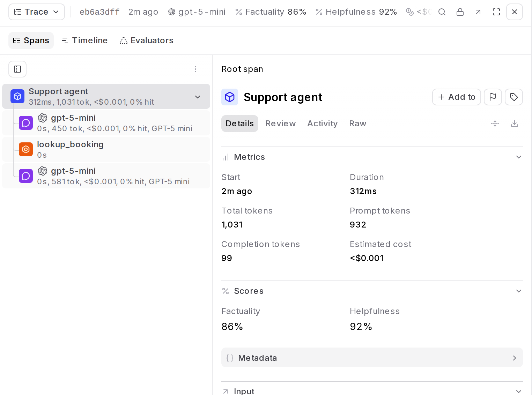The height and width of the screenshot is (395, 532).
Task: Click the large Support agent cube icon
Action: pos(230,97)
